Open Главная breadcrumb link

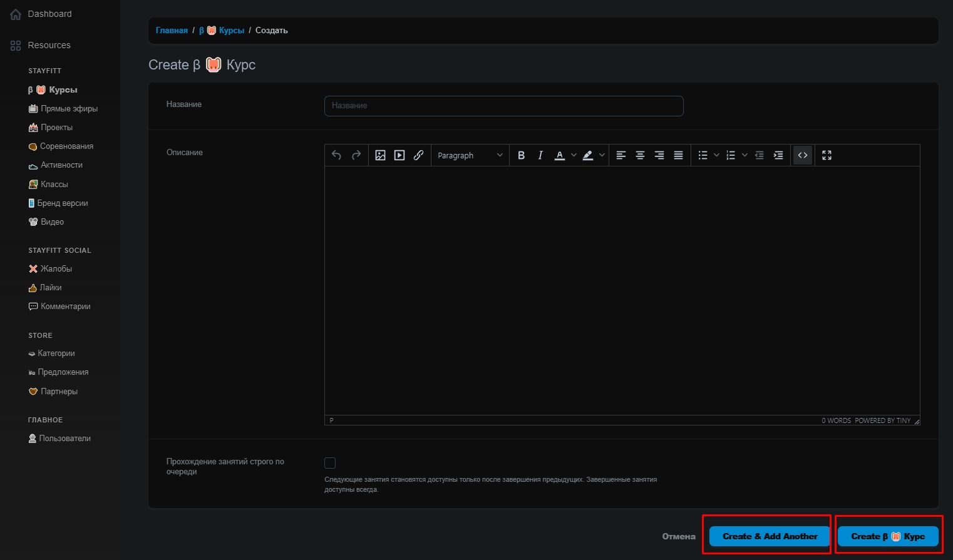pyautogui.click(x=172, y=31)
